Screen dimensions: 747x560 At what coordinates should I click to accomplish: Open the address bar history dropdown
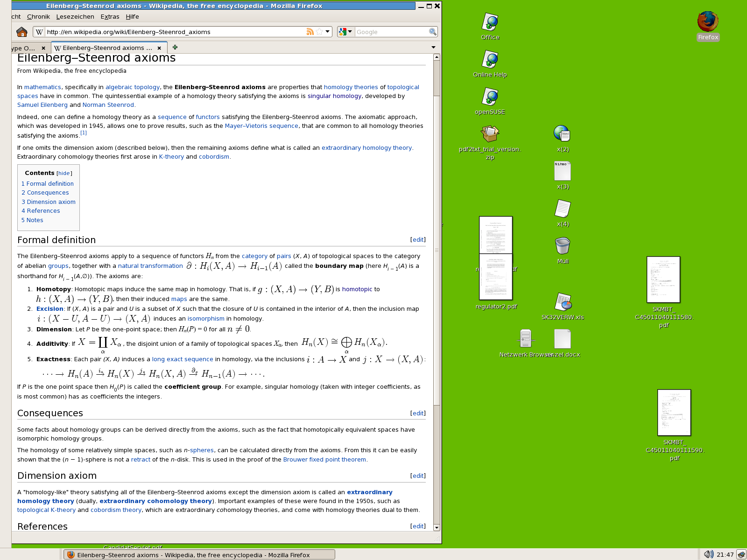(328, 32)
